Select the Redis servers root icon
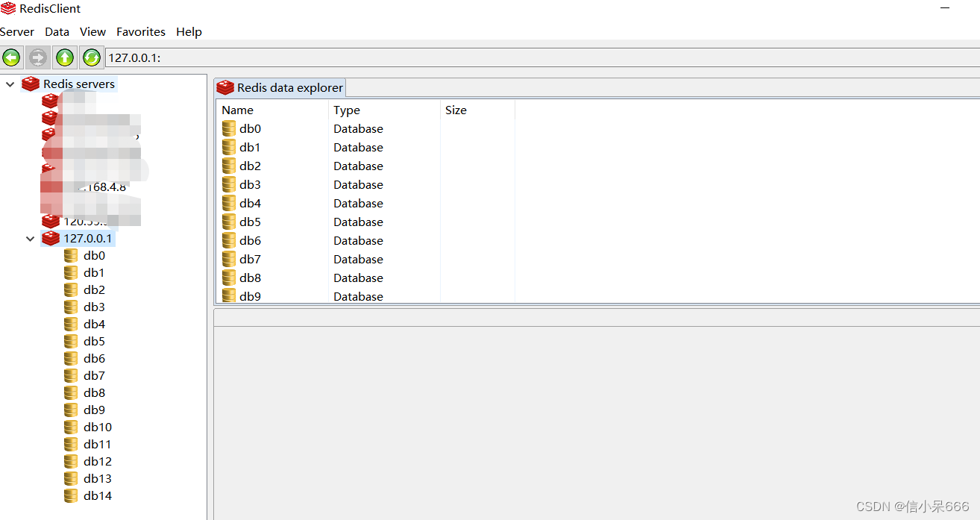 (31, 84)
